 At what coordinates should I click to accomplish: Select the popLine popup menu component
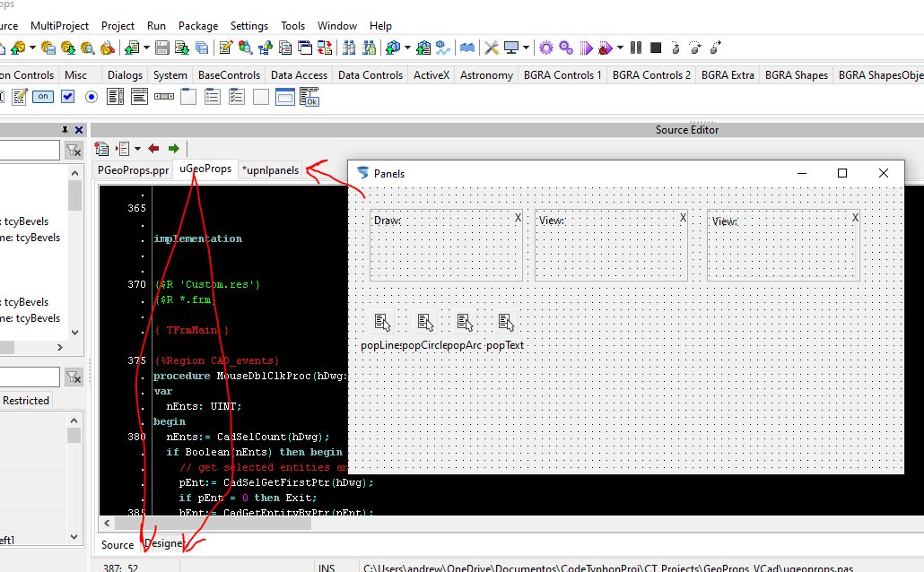coord(382,322)
